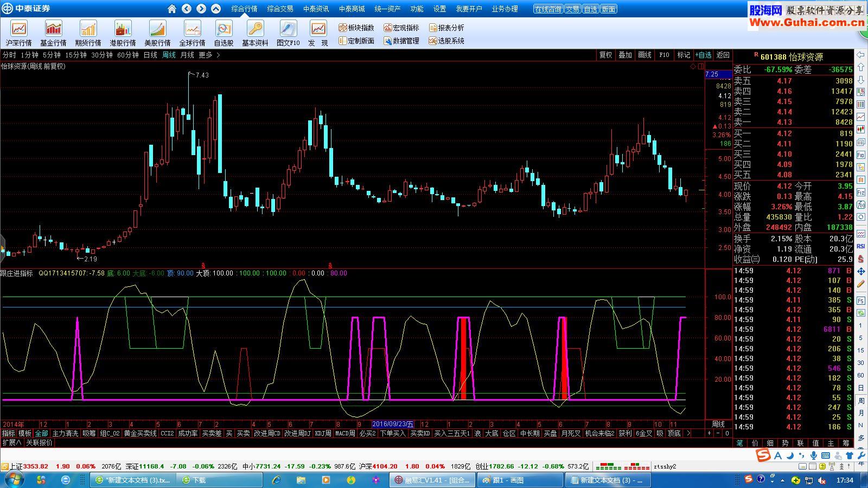The image size is (868, 488).
Task: Open the 标记 mark option
Action: [684, 55]
